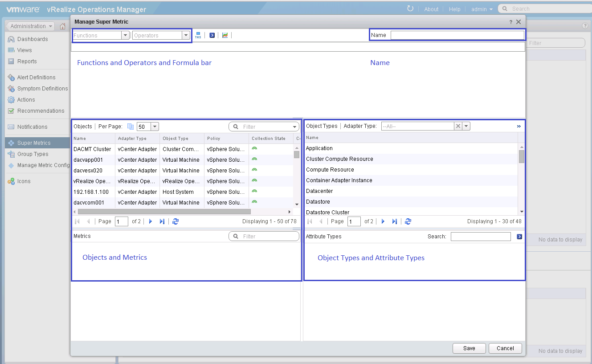Click the Notifications envelope icon
The width and height of the screenshot is (592, 364).
click(11, 127)
